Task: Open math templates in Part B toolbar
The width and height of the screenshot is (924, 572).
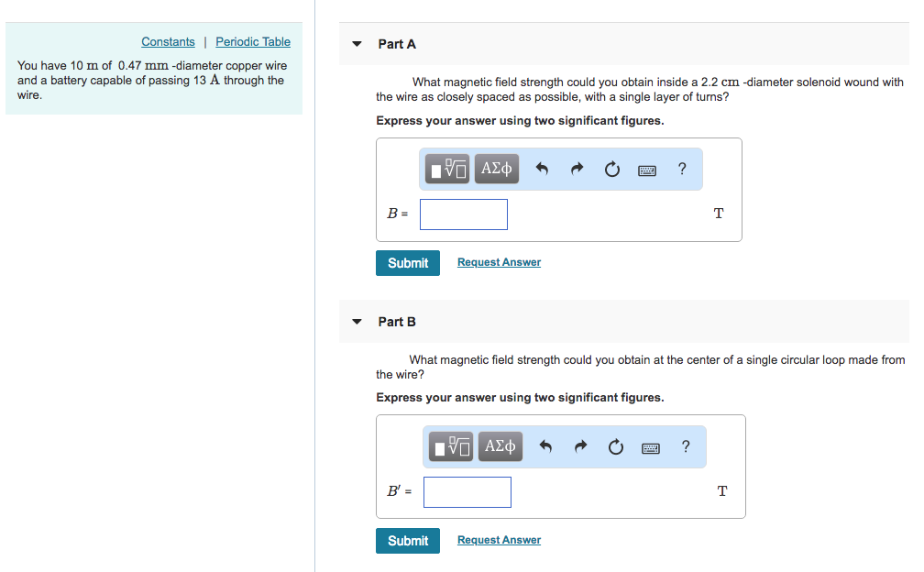Action: coord(451,446)
